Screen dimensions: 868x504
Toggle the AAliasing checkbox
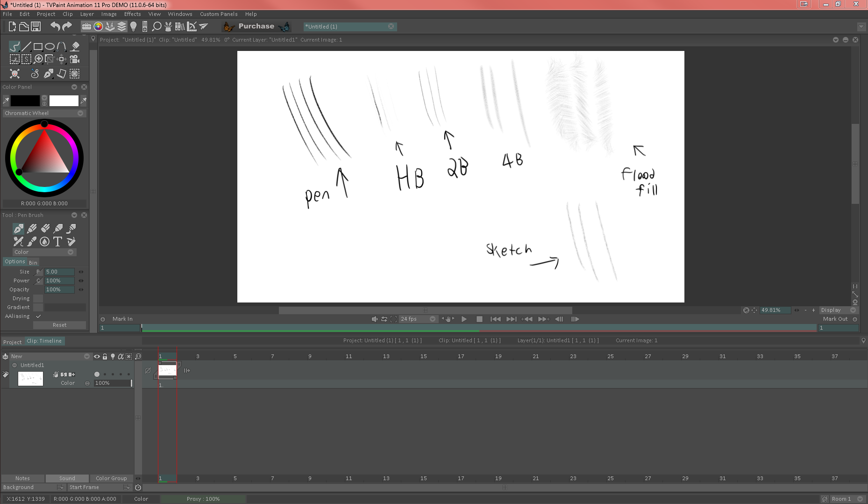click(38, 317)
